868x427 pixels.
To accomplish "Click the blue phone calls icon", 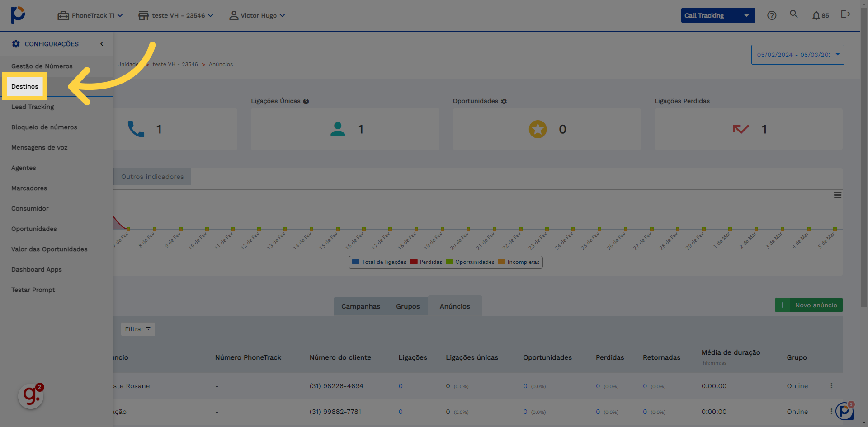I will [136, 129].
